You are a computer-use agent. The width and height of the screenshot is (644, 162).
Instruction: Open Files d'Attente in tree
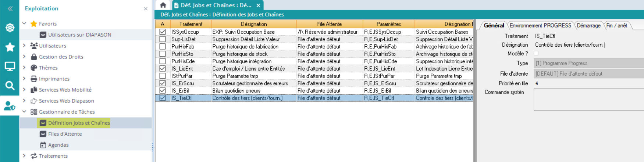65,134
